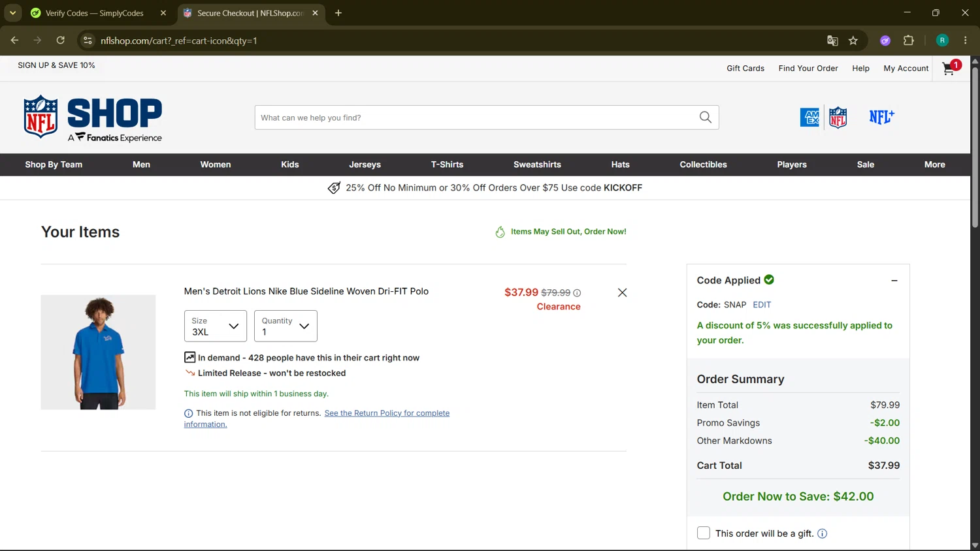Open the Chrome three-dot menu
This screenshot has height=551, width=980.
coord(965,40)
